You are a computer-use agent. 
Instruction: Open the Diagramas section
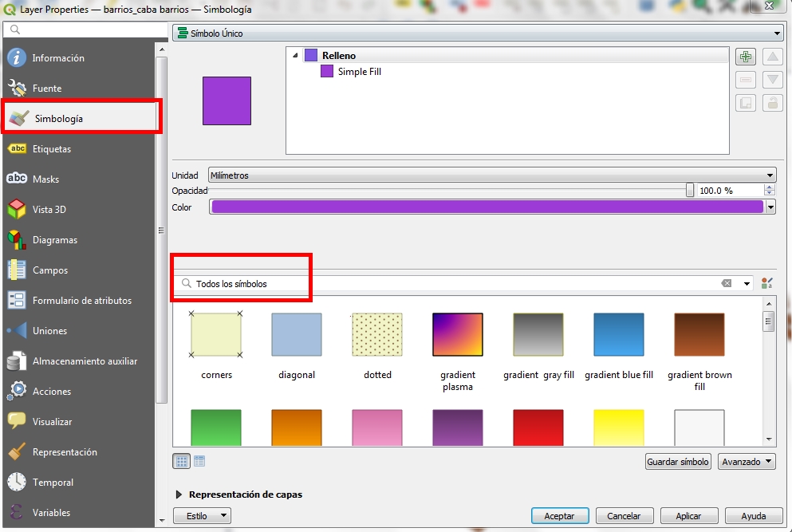click(78, 240)
